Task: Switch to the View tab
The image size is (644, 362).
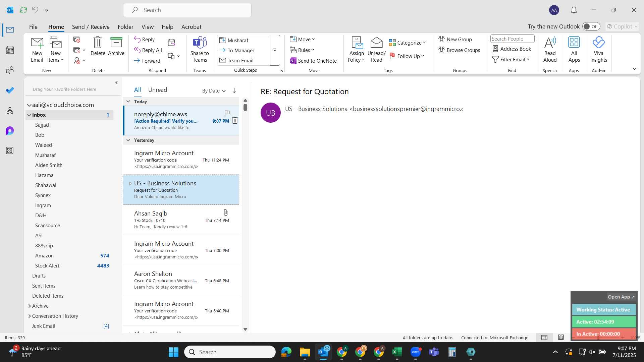Action: tap(147, 26)
